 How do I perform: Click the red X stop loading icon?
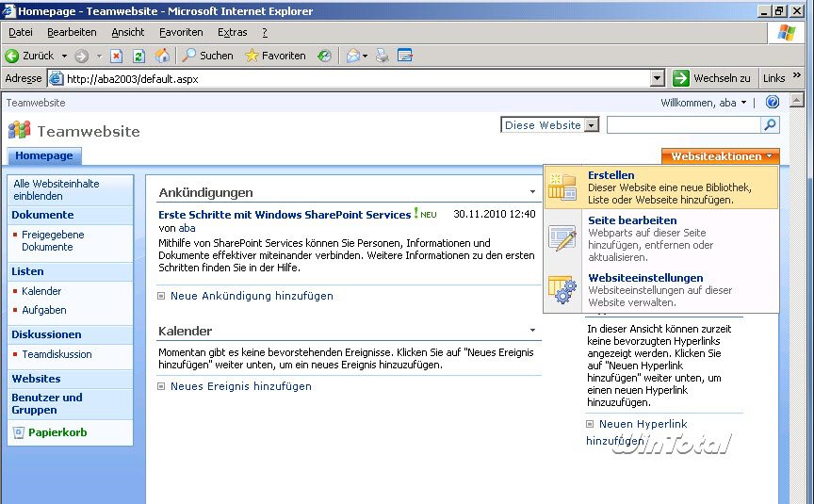pyautogui.click(x=116, y=56)
